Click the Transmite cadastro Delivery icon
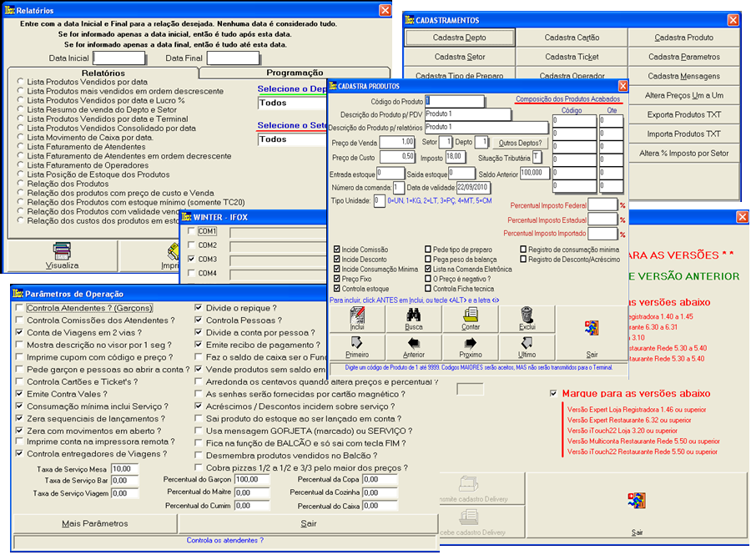 click(x=468, y=484)
